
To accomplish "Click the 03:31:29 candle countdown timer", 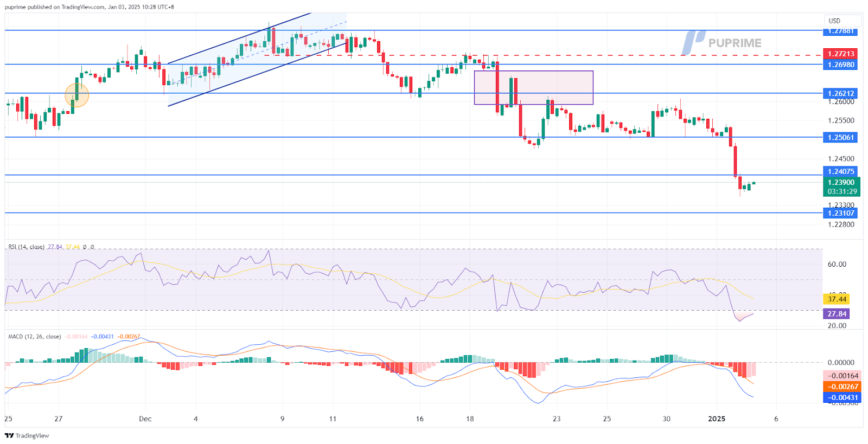I will point(843,191).
